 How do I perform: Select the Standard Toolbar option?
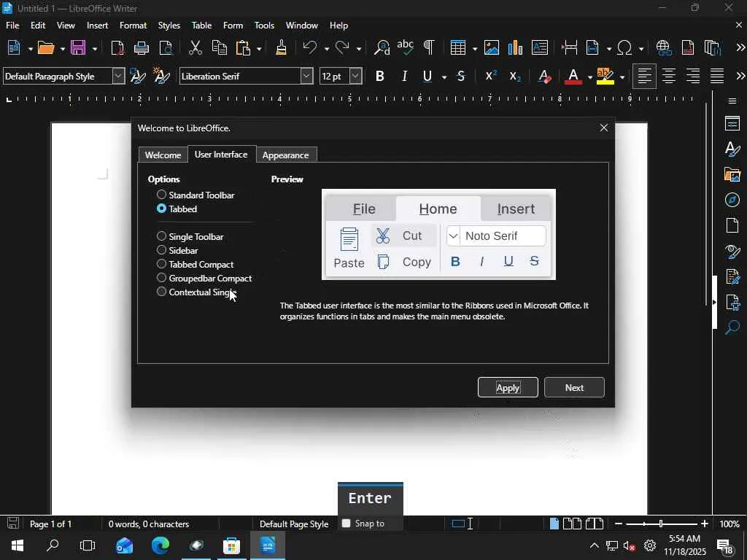click(x=196, y=195)
